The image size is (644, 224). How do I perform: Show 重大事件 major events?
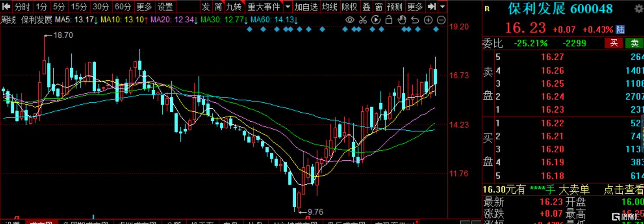(264, 6)
